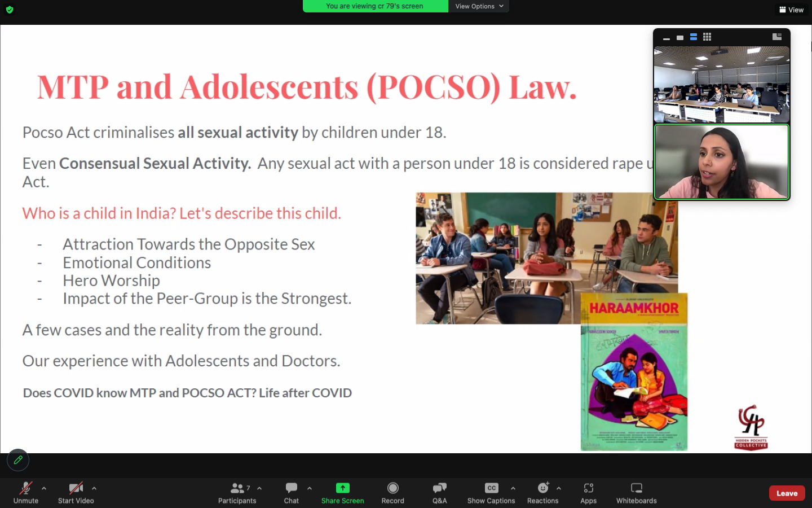812x508 pixels.
Task: Open the Chat panel
Action: [291, 492]
